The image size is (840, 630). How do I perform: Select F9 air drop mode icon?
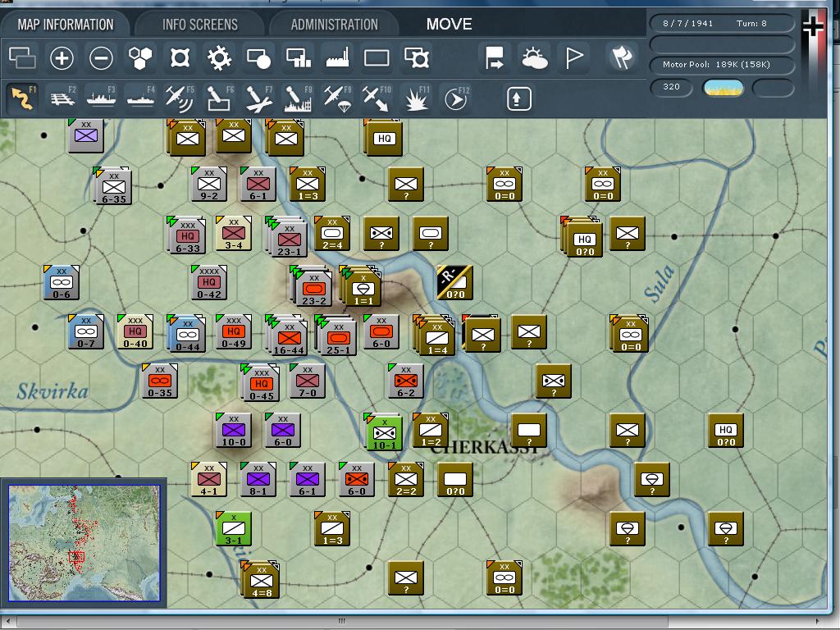337,98
